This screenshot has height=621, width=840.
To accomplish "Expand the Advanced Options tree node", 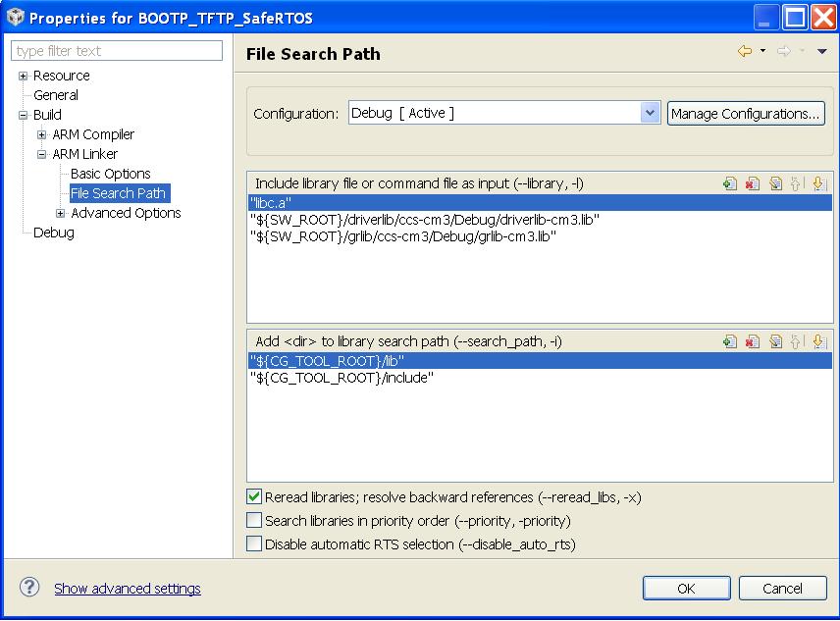I will (61, 213).
